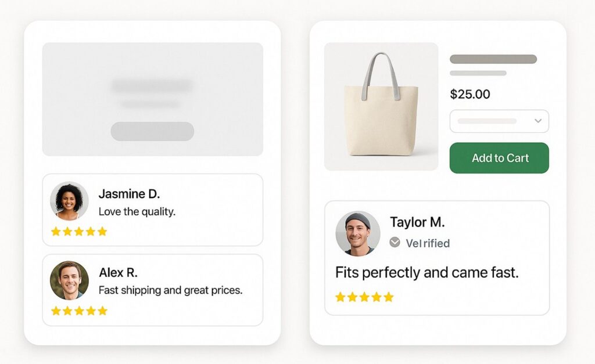Viewport: 595px width, 364px height.
Task: Click "Love the quality" review text
Action: (x=137, y=212)
